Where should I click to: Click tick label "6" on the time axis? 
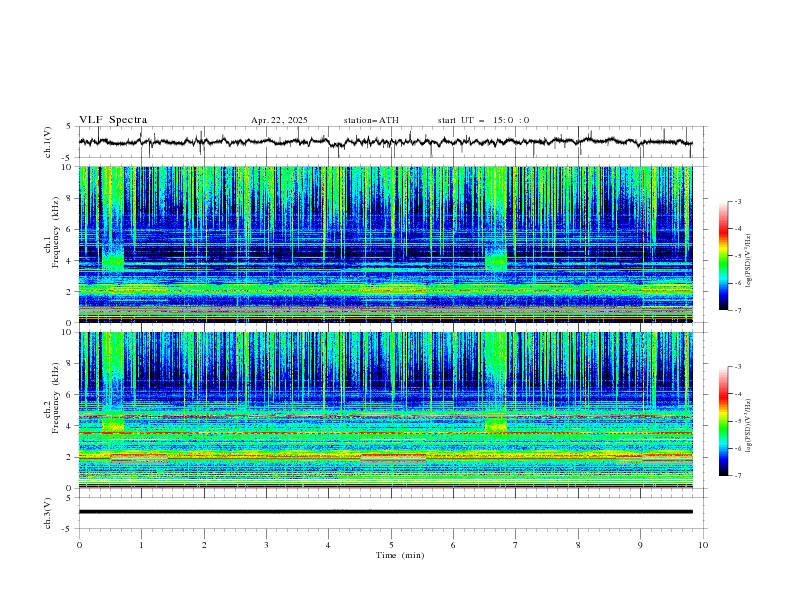[x=453, y=545]
